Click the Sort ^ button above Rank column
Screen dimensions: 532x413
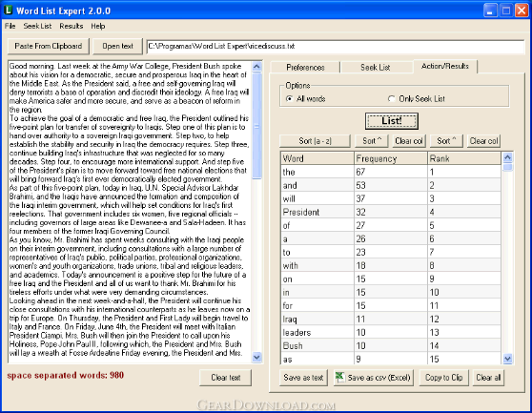pyautogui.click(x=446, y=141)
